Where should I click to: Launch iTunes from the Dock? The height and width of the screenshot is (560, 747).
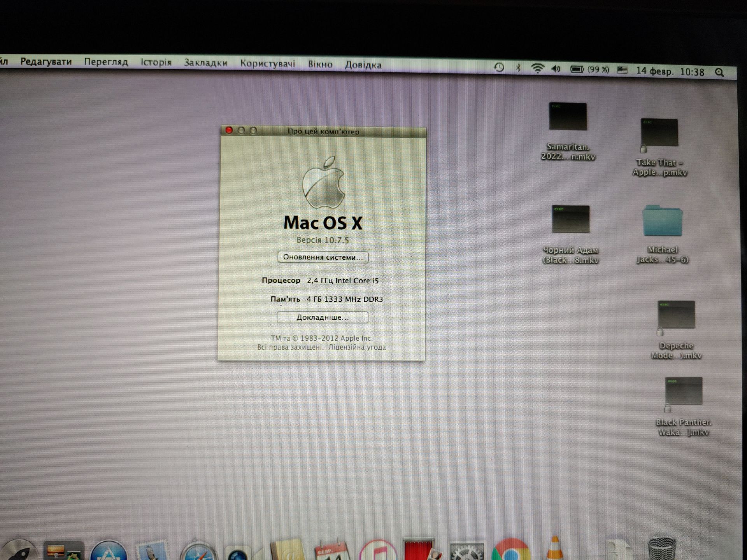(377, 550)
